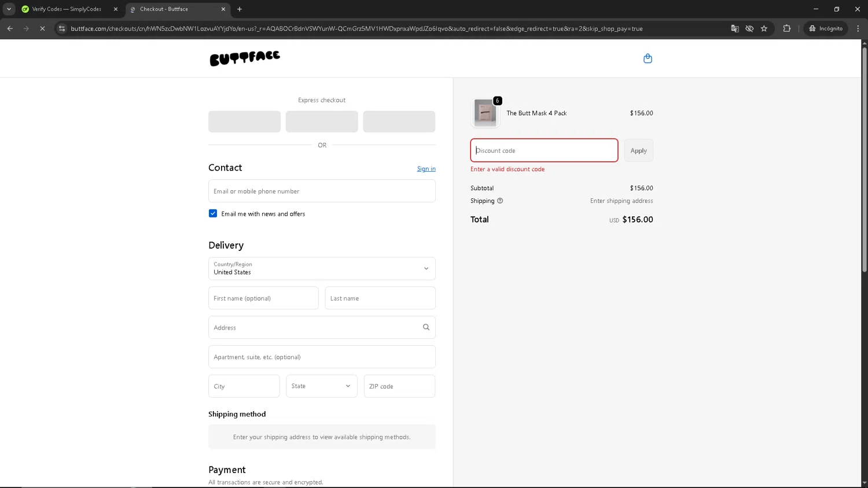Focus the First name (optional) field
The image size is (868, 488).
coord(263,298)
